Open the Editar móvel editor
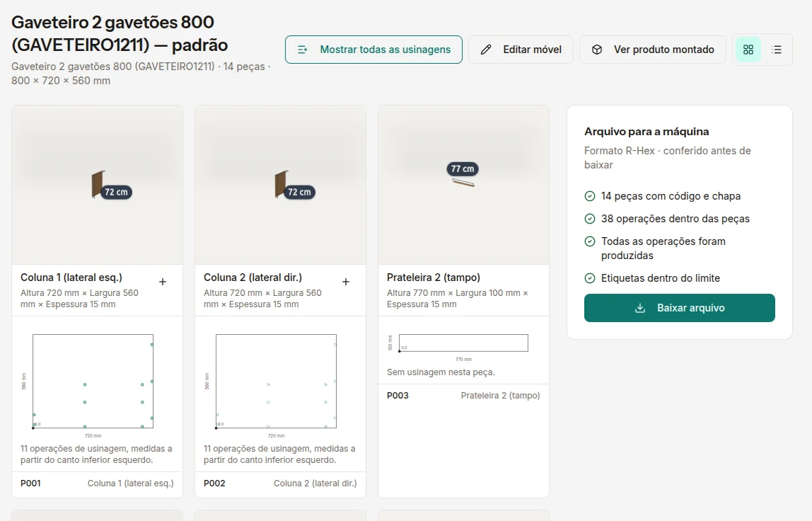 (521, 50)
